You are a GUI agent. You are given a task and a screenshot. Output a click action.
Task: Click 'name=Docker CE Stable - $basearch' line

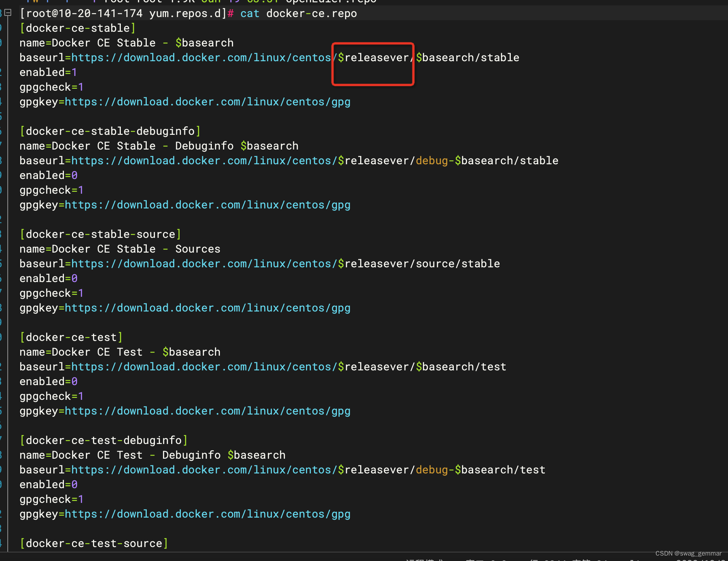point(127,43)
